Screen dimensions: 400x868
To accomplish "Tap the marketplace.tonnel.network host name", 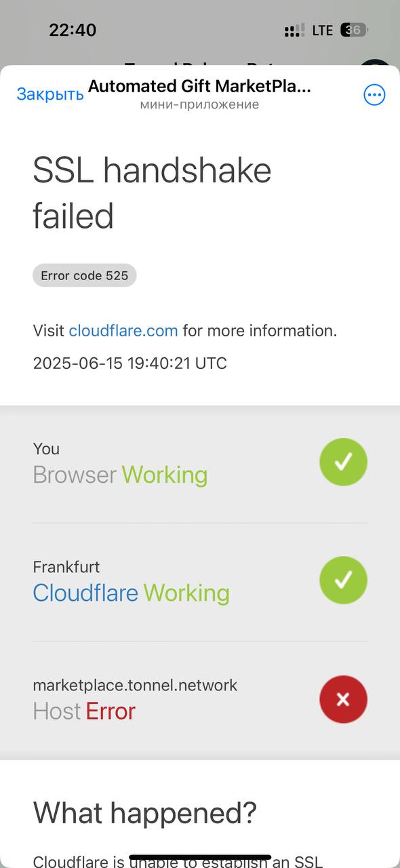I will [135, 685].
